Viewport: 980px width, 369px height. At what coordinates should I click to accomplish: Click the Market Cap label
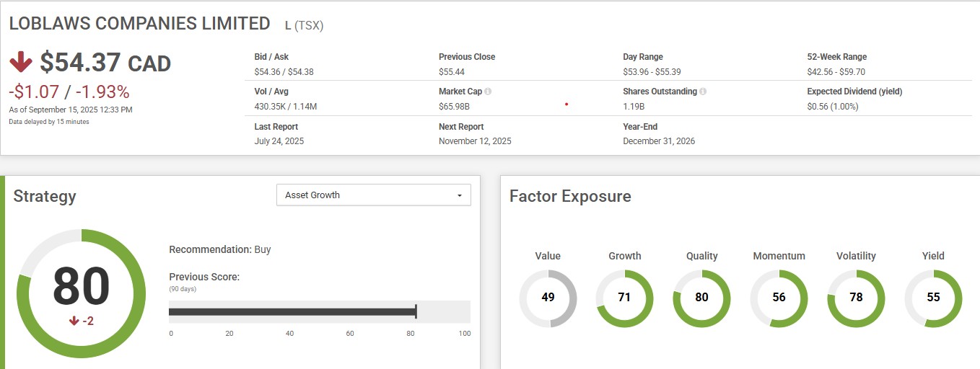[460, 92]
